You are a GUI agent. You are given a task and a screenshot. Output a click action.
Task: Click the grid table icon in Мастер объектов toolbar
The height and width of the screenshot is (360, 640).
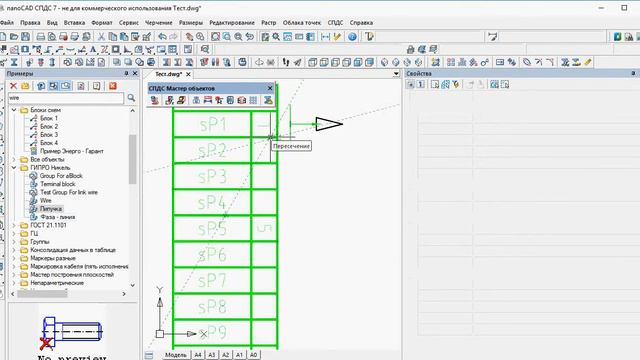pos(253,100)
